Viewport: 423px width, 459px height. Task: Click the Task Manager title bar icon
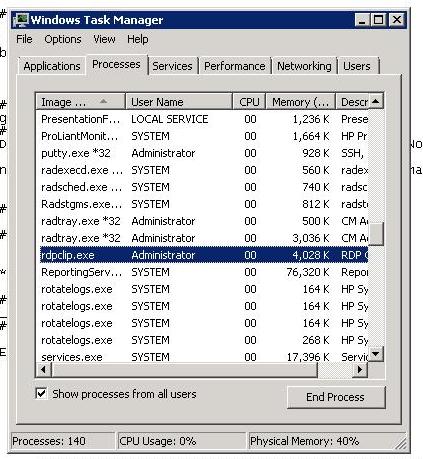(21, 20)
